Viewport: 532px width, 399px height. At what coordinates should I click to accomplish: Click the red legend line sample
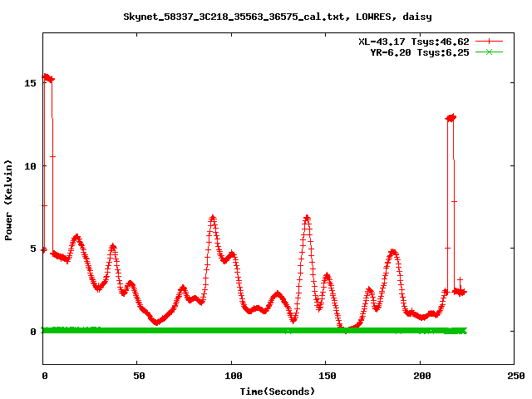[x=489, y=42]
